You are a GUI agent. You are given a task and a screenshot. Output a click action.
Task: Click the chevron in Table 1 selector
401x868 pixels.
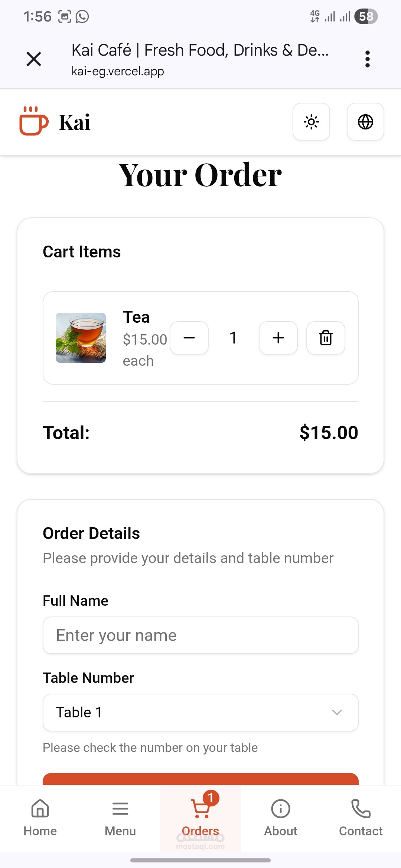(x=337, y=712)
